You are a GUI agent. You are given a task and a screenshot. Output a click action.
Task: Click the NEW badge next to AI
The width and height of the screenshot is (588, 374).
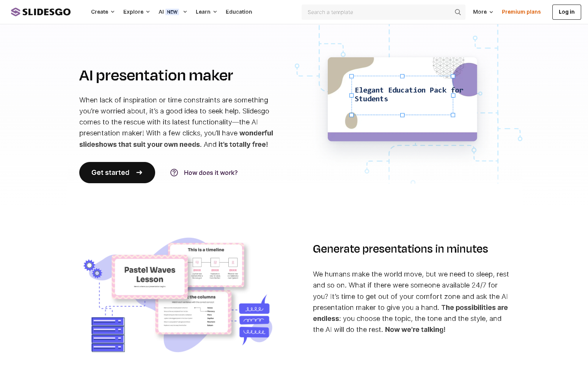point(173,12)
